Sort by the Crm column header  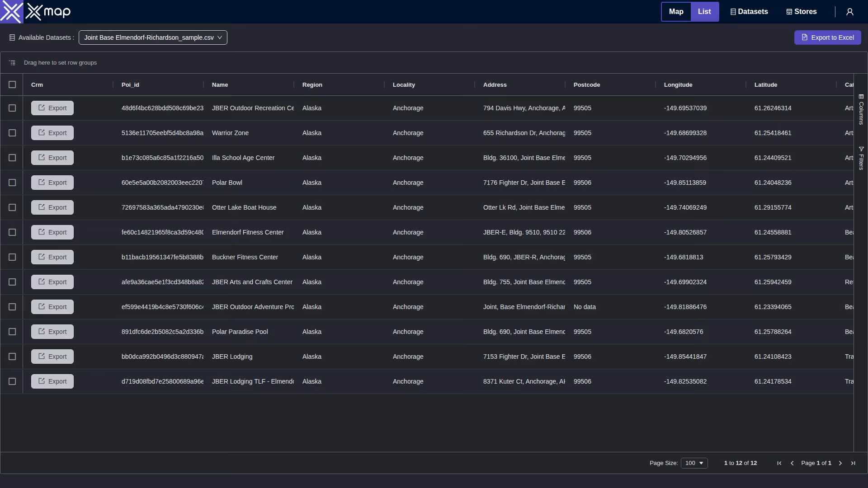(x=37, y=85)
